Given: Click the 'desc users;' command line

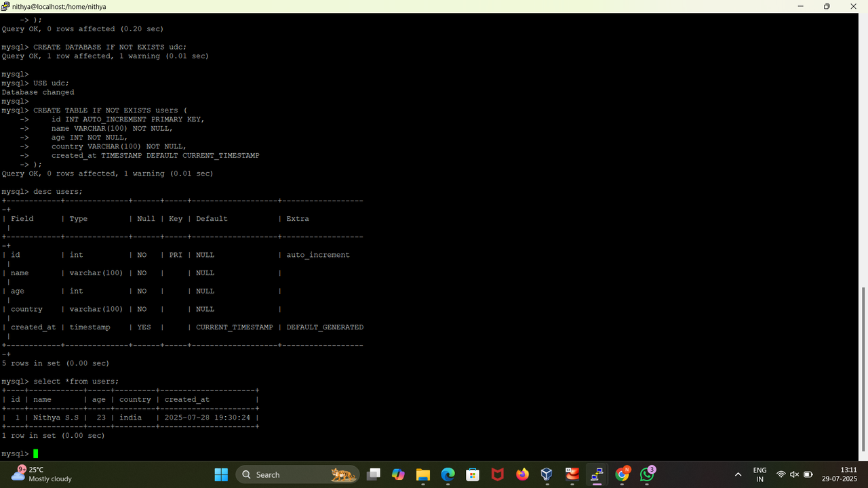Looking at the screenshot, I should pyautogui.click(x=58, y=192).
